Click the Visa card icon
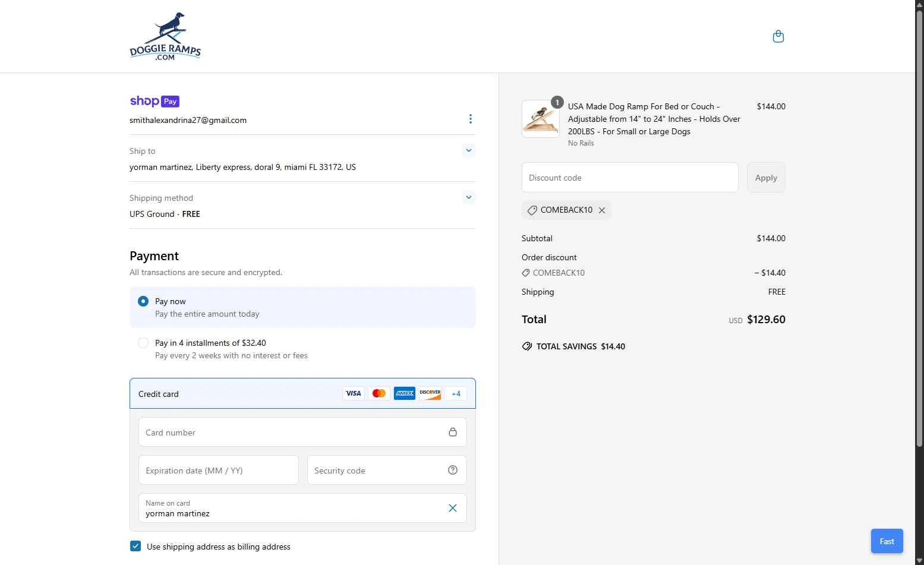This screenshot has height=565, width=924. [354, 393]
